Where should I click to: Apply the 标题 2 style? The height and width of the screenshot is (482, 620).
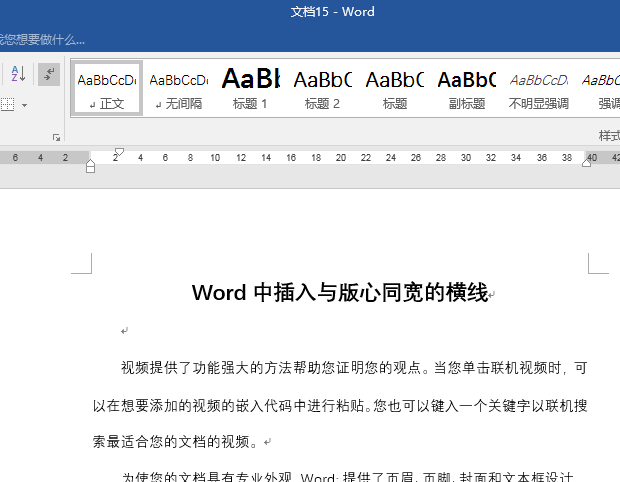click(322, 88)
